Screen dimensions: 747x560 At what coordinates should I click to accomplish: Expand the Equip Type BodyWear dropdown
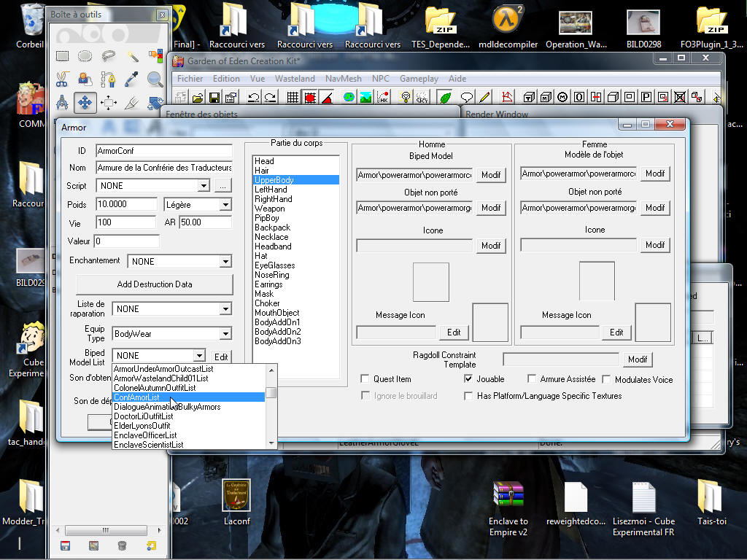[225, 334]
